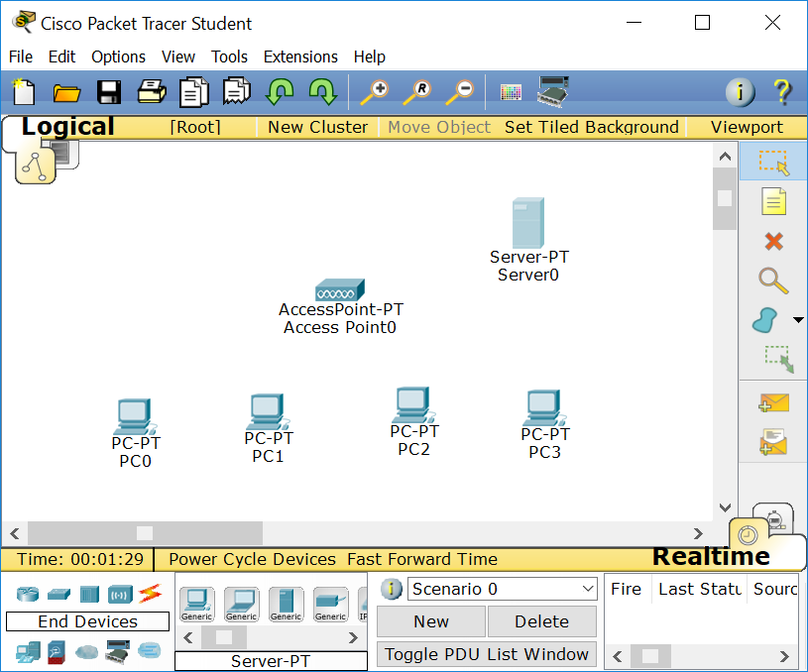This screenshot has width=808, height=672.
Task: Click the Redo green arrow
Action: 322,92
